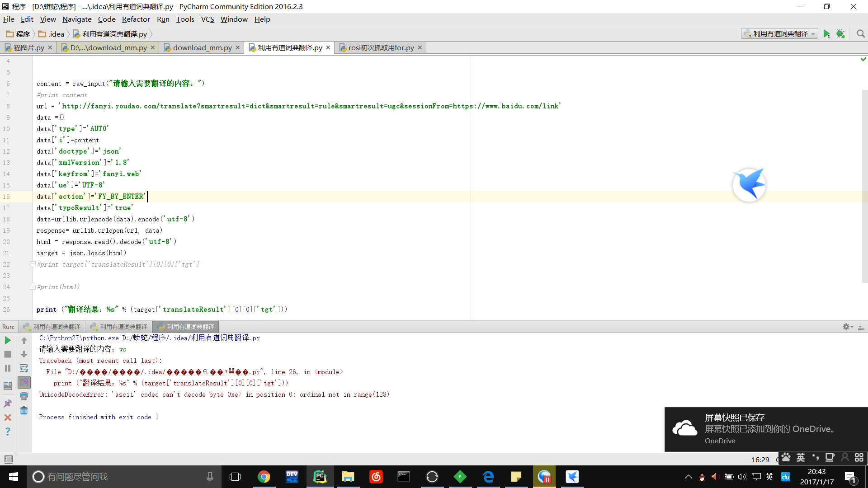This screenshot has width=868, height=488.
Task: Click the pin tab icon in the Run panel
Action: [x=8, y=404]
